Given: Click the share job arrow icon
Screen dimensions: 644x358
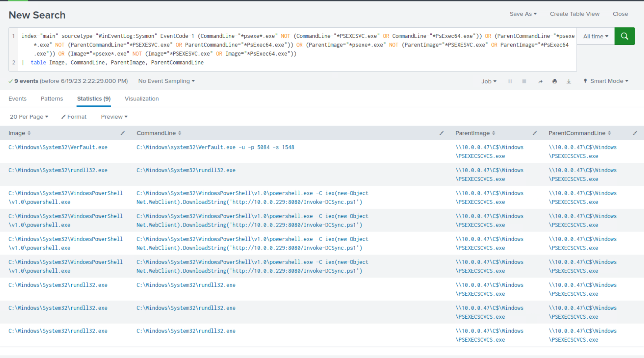Looking at the screenshot, I should 540,81.
